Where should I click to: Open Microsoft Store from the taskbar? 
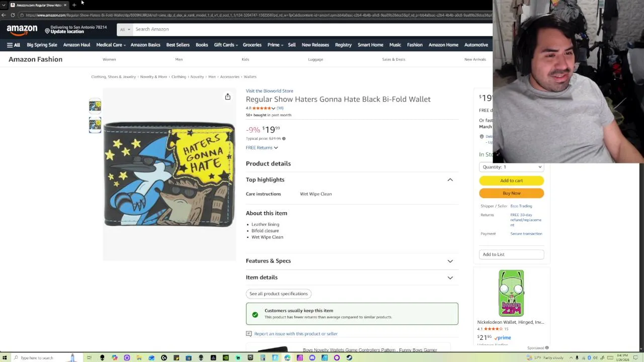click(189, 357)
